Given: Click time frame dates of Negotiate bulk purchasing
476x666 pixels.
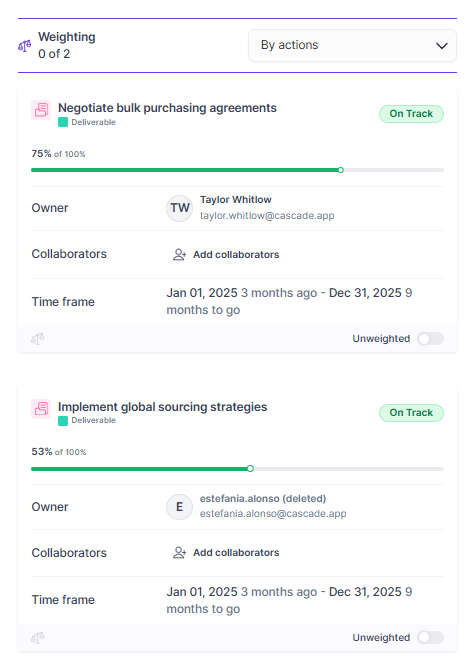Looking at the screenshot, I should [x=289, y=301].
